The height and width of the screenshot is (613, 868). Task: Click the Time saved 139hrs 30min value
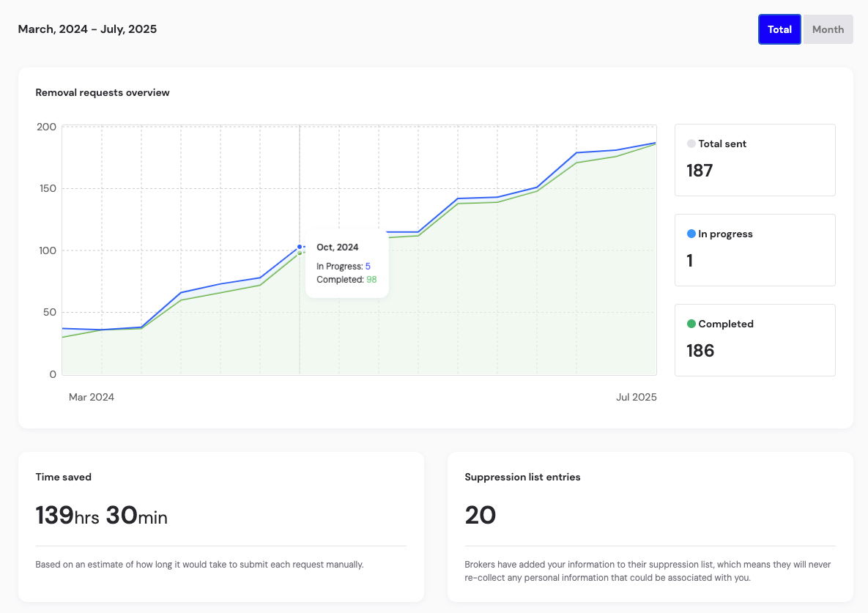click(x=101, y=516)
